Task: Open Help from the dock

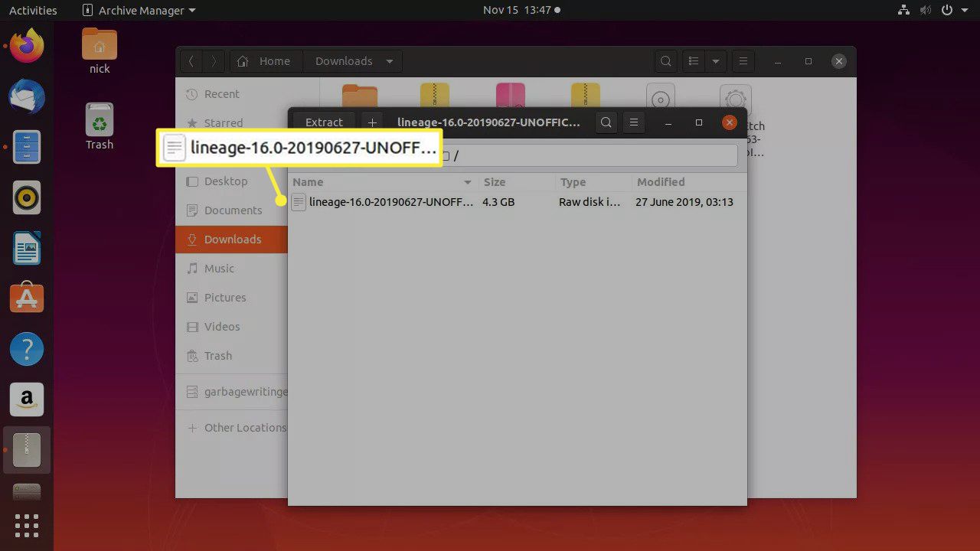Action: (x=27, y=349)
